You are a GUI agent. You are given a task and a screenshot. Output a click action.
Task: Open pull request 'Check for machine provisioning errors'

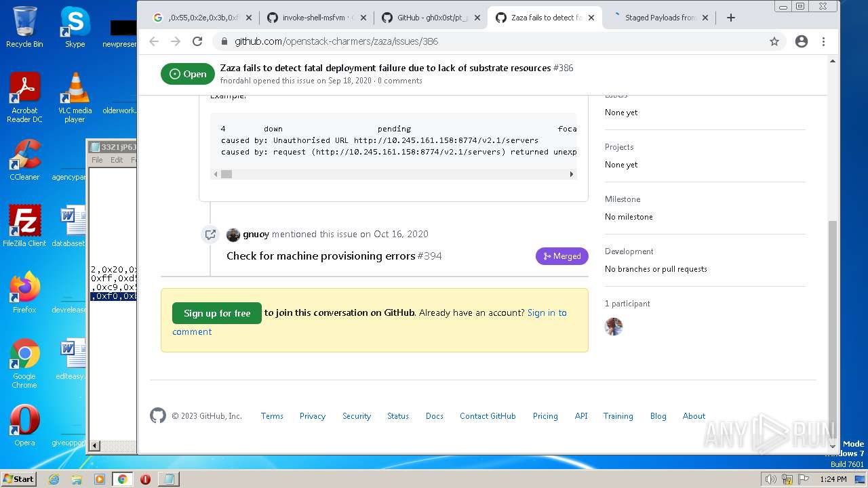[x=321, y=256]
